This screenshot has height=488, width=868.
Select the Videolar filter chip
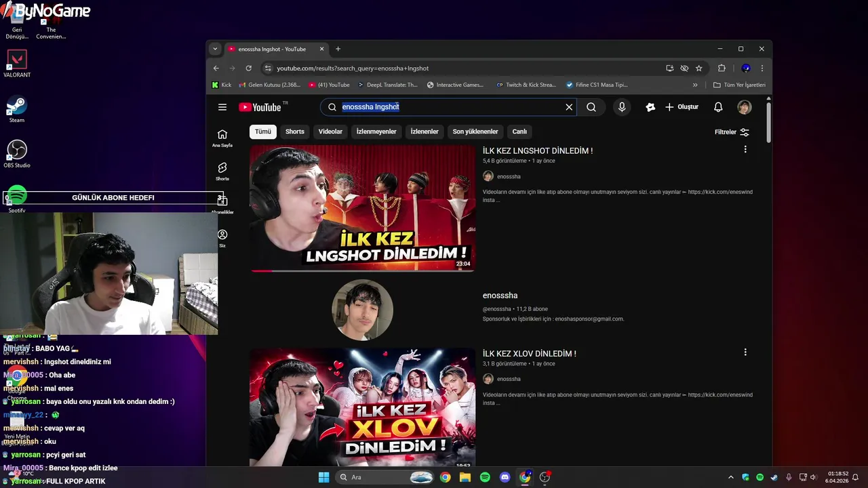[330, 131]
